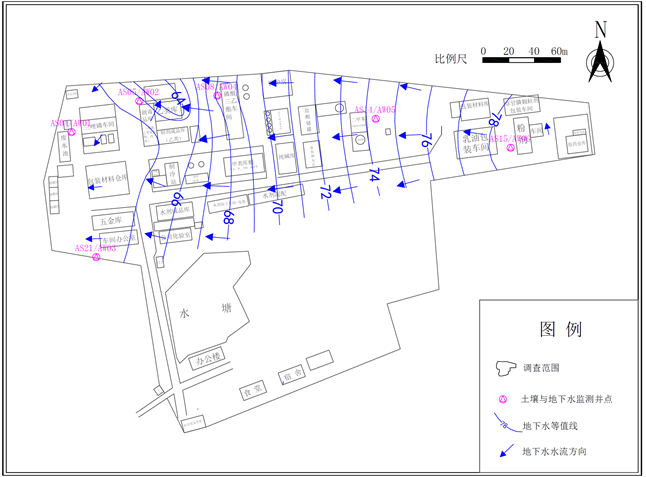Click the 图例 legend title
The height and width of the screenshot is (477, 646).
[561, 329]
